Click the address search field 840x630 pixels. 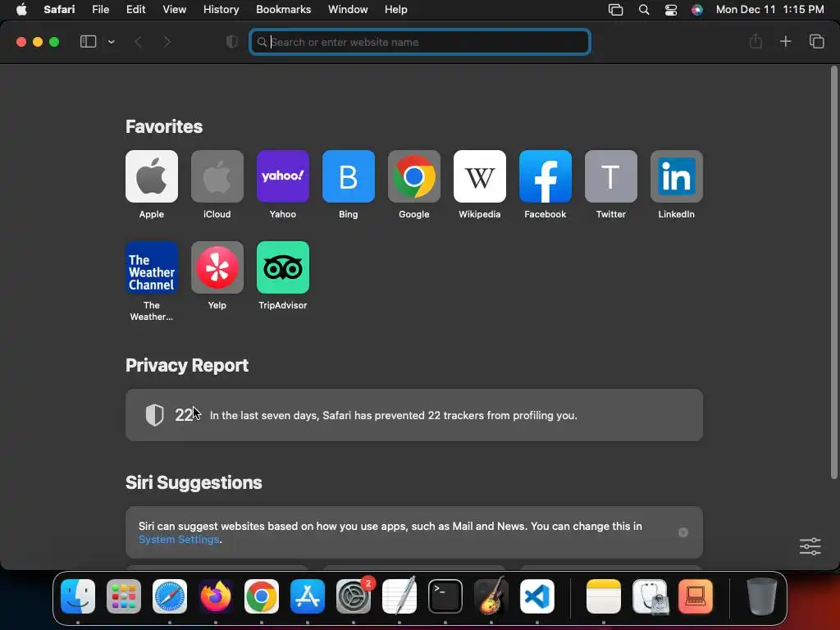420,42
